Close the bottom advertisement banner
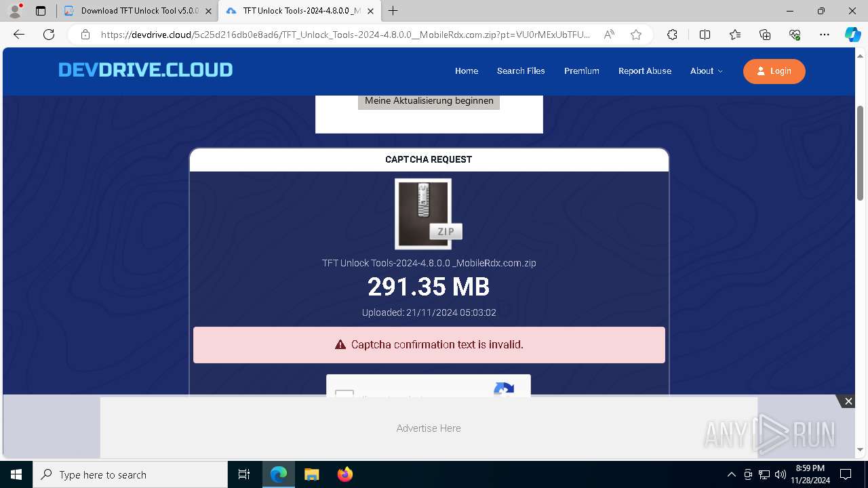Image resolution: width=868 pixels, height=488 pixels. click(848, 401)
